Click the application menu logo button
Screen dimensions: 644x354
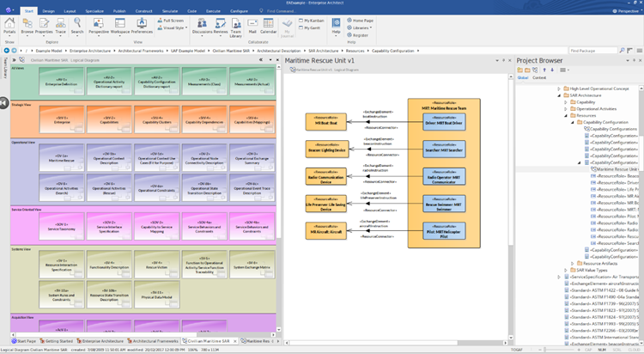[x=9, y=10]
